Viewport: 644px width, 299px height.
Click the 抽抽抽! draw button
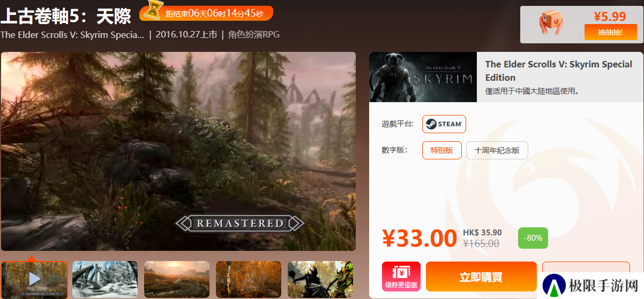click(610, 32)
